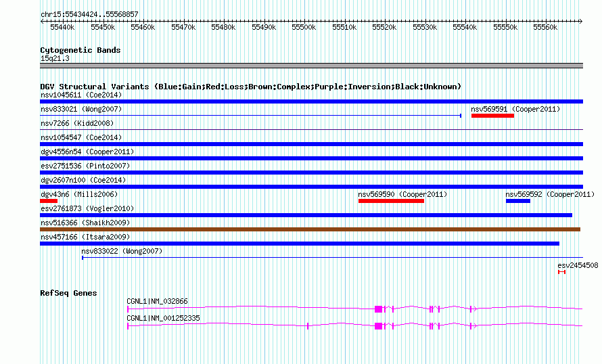Select the nsv7266 (Kidd2008) label

point(77,123)
